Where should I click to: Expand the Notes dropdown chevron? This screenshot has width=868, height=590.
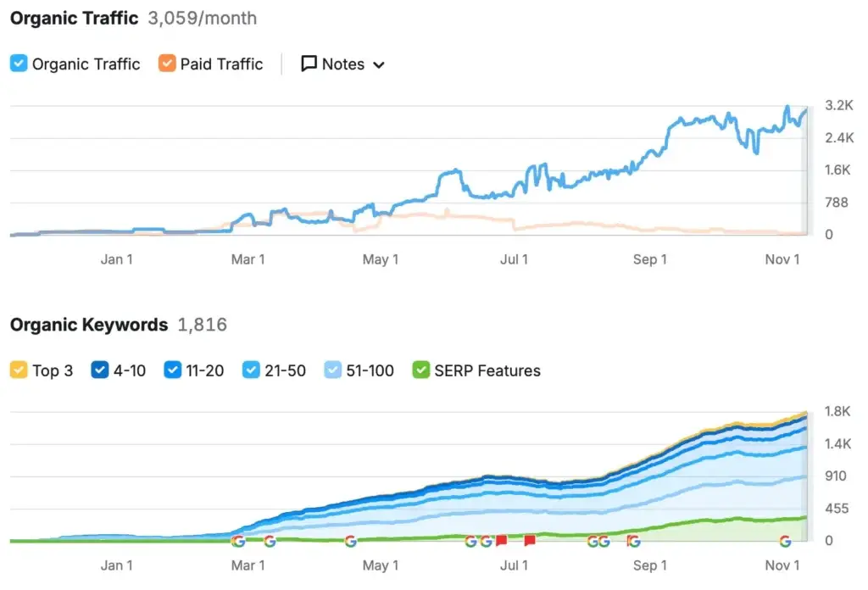point(378,64)
